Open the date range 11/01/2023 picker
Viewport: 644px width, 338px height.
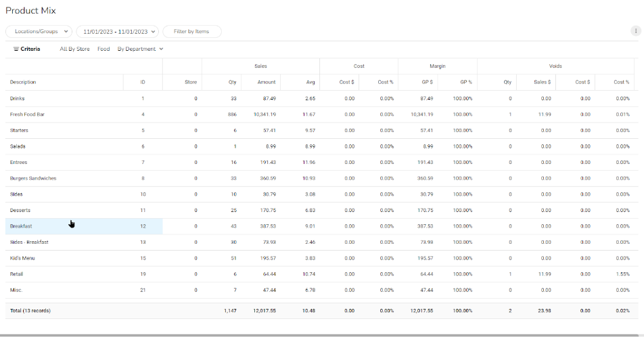[x=117, y=31]
